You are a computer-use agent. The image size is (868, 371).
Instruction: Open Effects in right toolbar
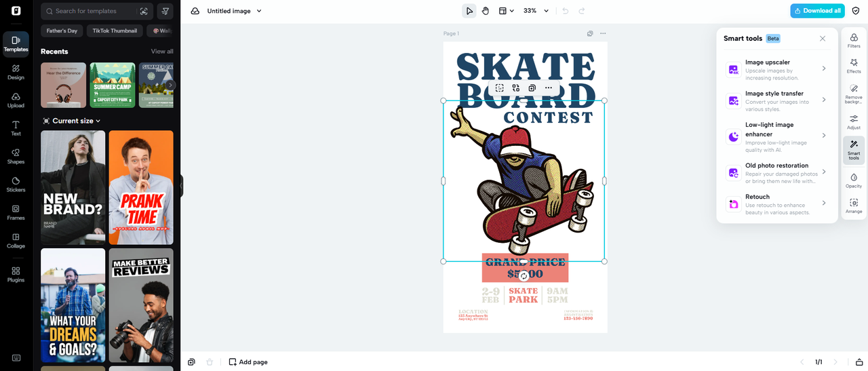point(854,66)
